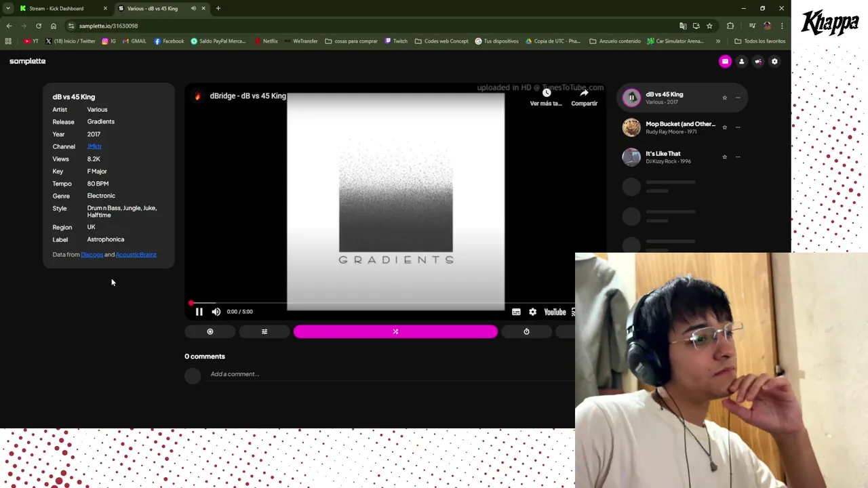Mute the tab using its audio icon

click(x=193, y=8)
